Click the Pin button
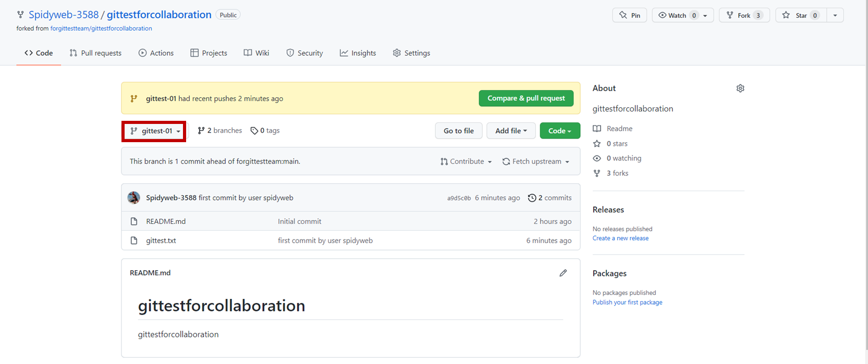The height and width of the screenshot is (364, 868). tap(630, 15)
